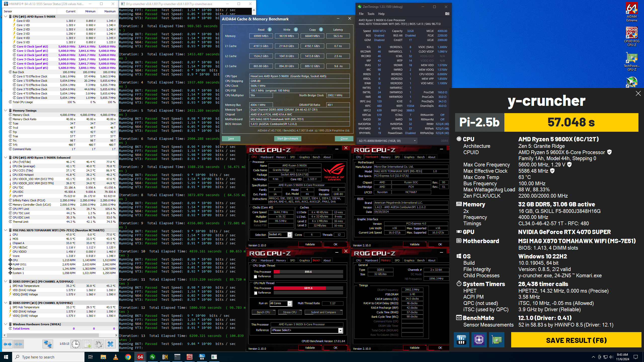Click the SAVE RESULT (F6) button

click(x=576, y=340)
